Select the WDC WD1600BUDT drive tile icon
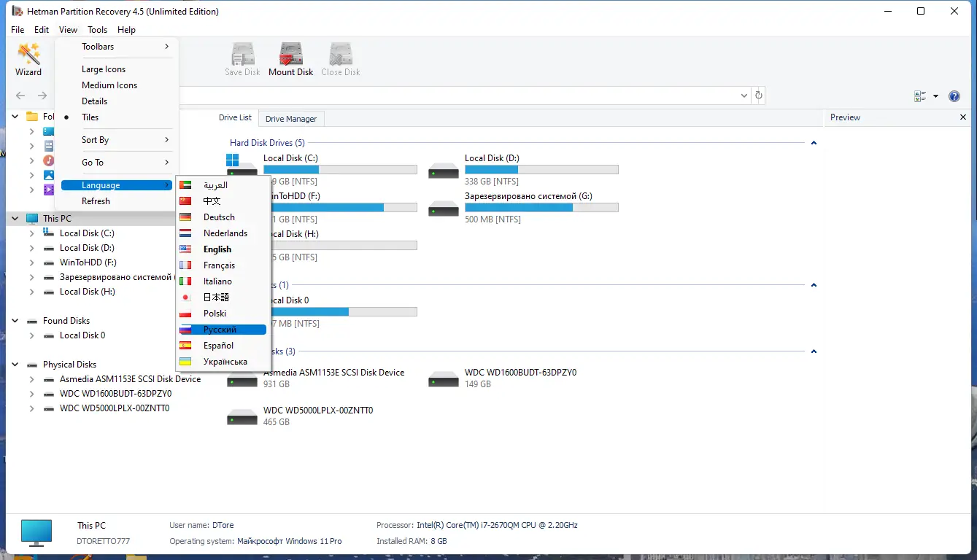 click(443, 380)
